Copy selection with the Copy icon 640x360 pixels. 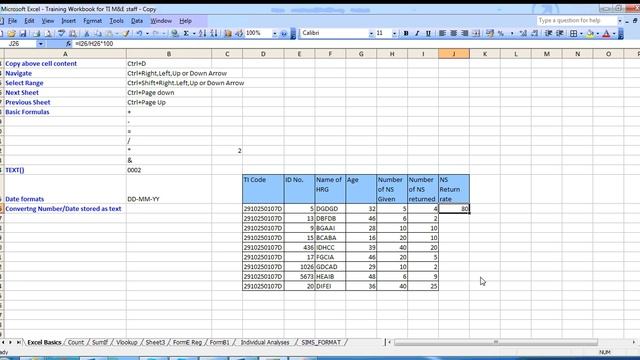(98, 33)
